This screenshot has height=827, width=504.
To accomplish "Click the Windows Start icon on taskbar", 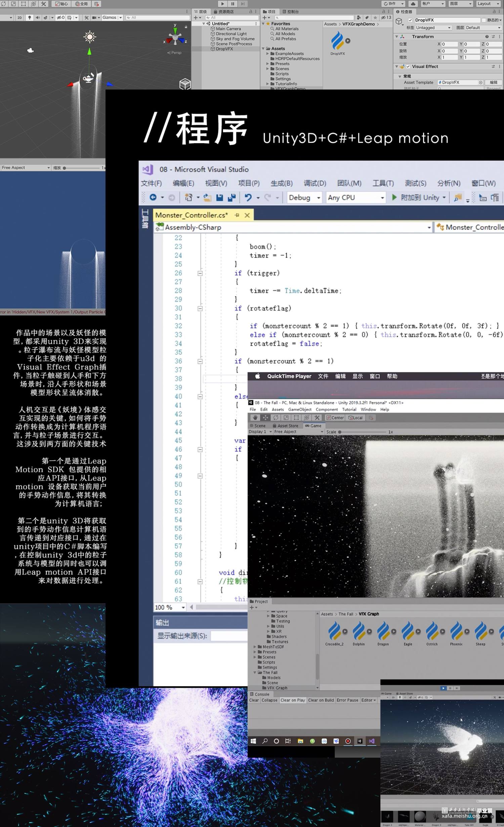I will 253,741.
